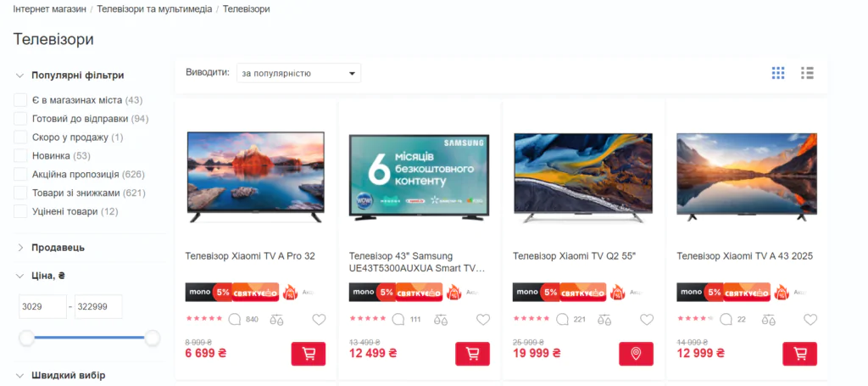Open the 'Телевізор Xiaomi TV Q2 55"' product title
868x386 pixels.
[x=575, y=256]
